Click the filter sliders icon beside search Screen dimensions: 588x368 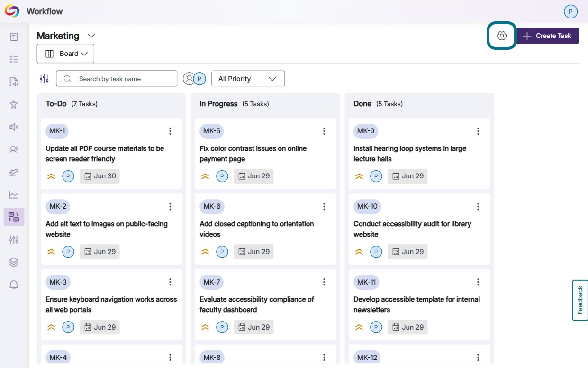(x=44, y=79)
